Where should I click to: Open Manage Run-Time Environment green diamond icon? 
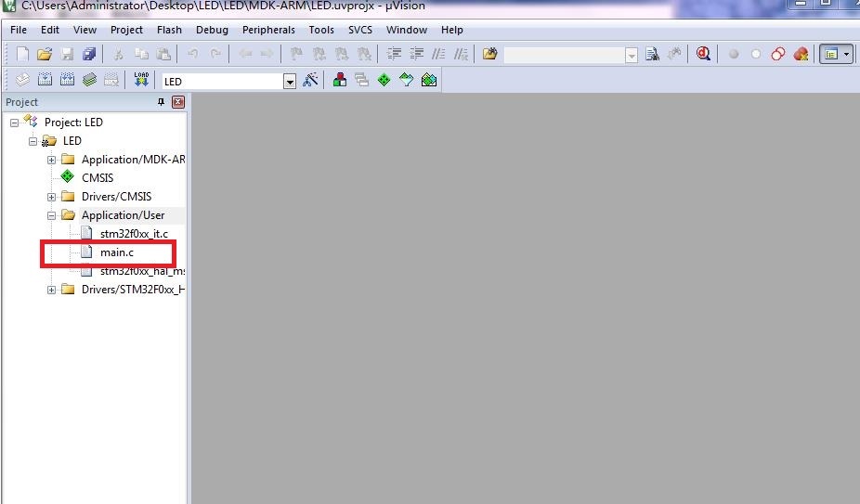pos(384,80)
